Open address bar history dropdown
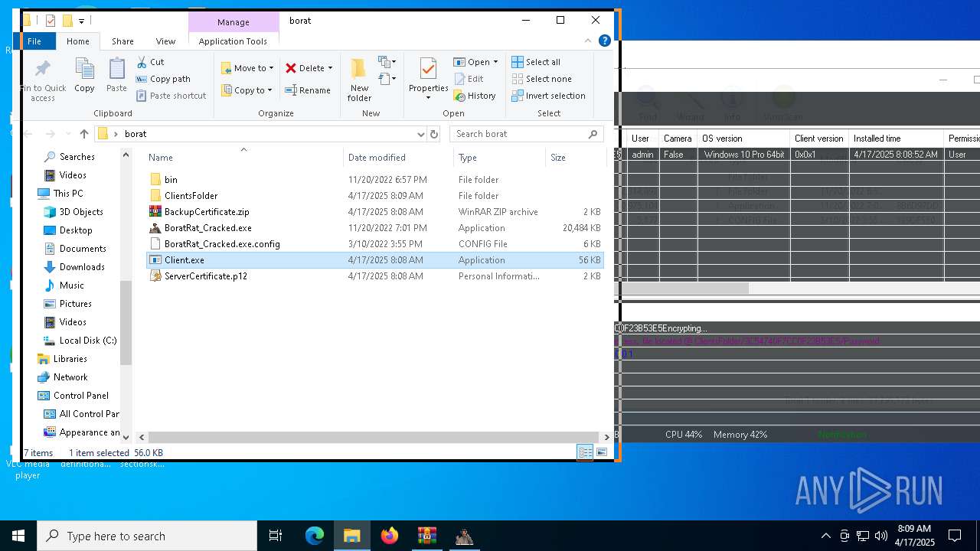This screenshot has width=980, height=551. tap(420, 134)
